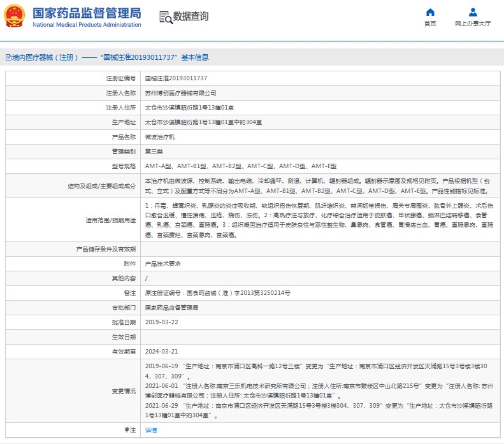Click the 其他内容 row label
Viewport: 504px width, 444px height.
tap(124, 278)
